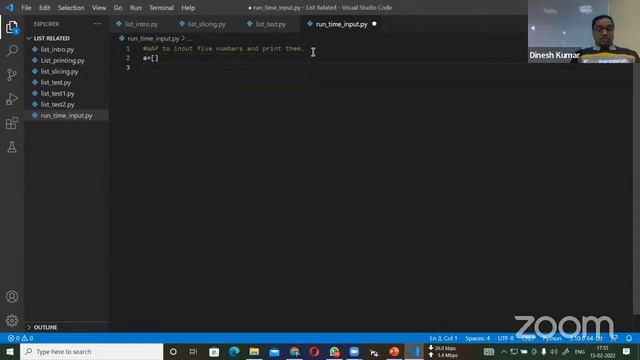Open the Extensions view
This screenshot has height=360, width=640.
[x=12, y=123]
